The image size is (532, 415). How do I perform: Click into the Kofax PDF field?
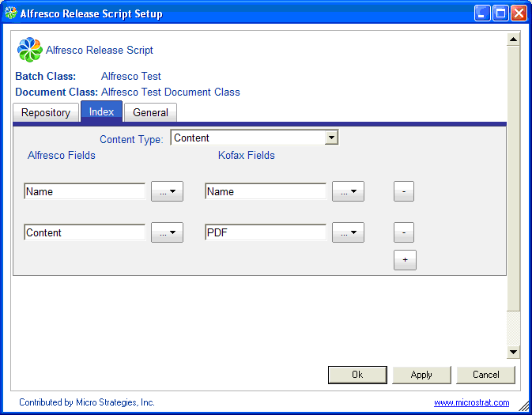(x=266, y=232)
